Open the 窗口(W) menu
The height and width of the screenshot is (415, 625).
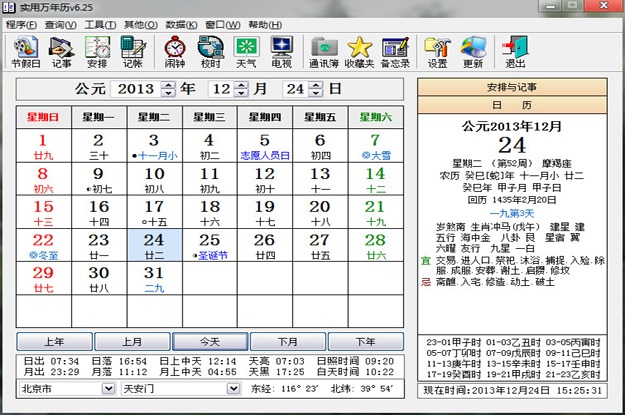(223, 25)
